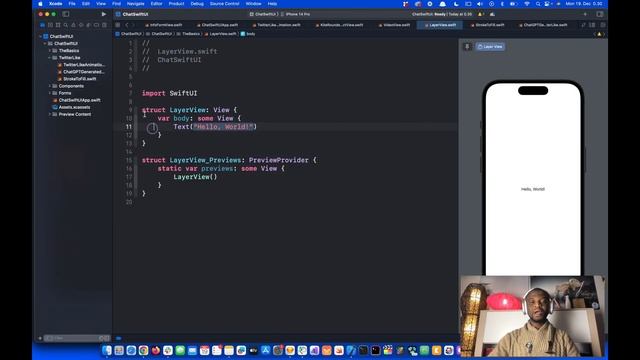This screenshot has height=360, width=640.
Task: Open the iPhone 14 Pro destination selector
Action: pos(296,14)
